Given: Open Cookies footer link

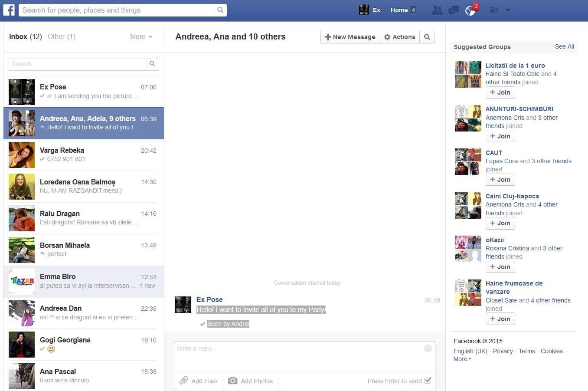Looking at the screenshot, I should click(552, 351).
